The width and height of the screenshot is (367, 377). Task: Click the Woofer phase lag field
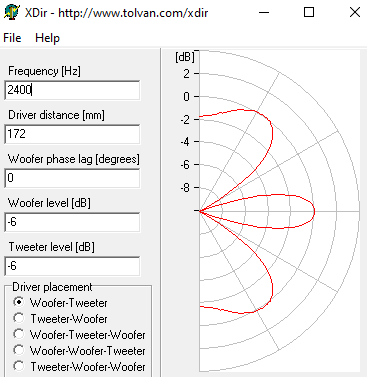72,178
